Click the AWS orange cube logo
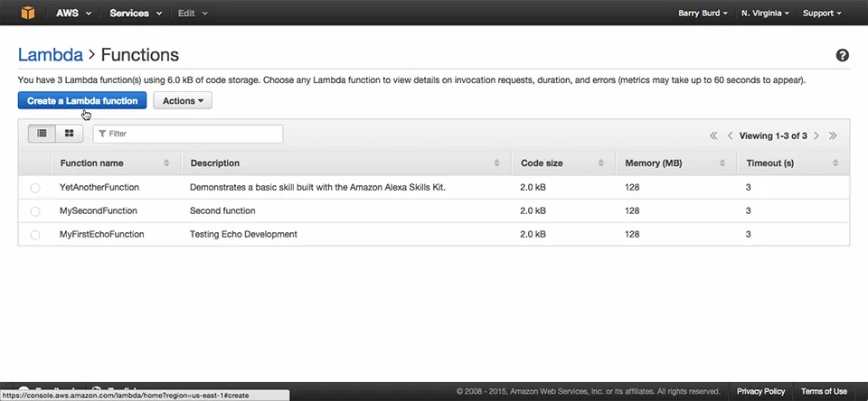The width and height of the screenshot is (868, 401). coord(28,12)
